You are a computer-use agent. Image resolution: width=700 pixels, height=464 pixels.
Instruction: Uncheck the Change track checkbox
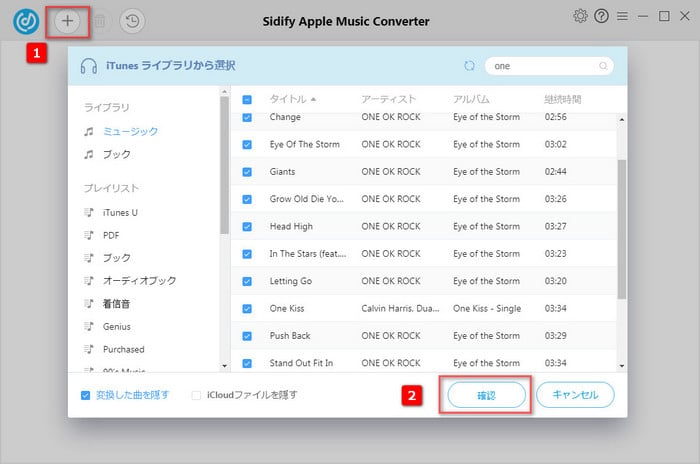[x=247, y=117]
